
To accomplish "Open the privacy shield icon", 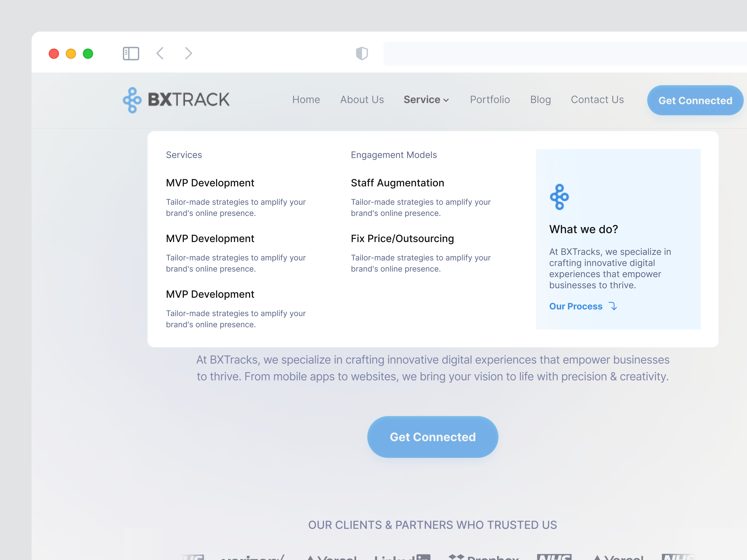I will point(362,53).
